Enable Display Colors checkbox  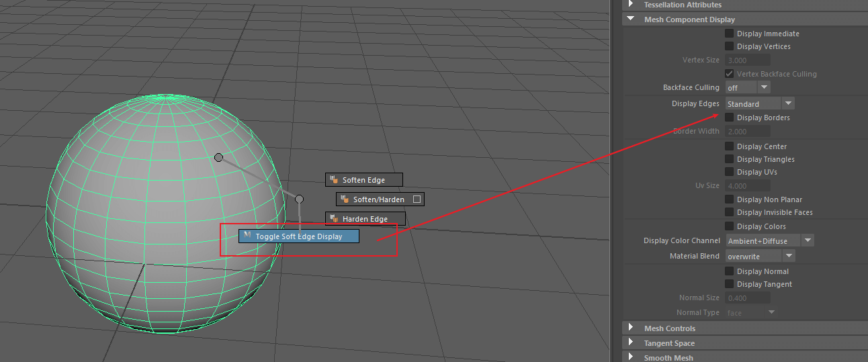pos(729,226)
